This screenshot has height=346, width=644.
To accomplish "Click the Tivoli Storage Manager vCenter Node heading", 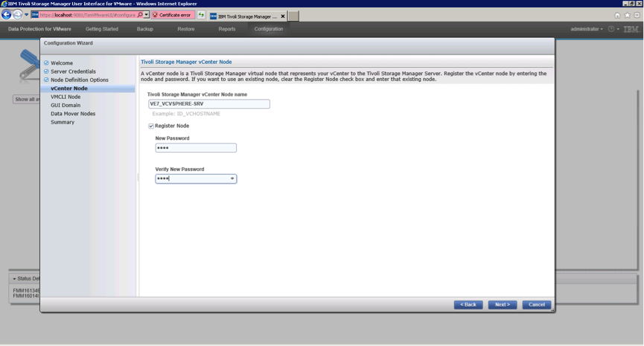I will pyautogui.click(x=186, y=62).
